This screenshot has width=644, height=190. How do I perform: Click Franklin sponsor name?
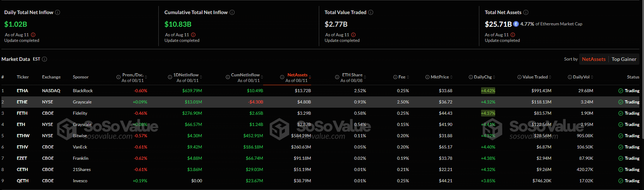(x=81, y=158)
